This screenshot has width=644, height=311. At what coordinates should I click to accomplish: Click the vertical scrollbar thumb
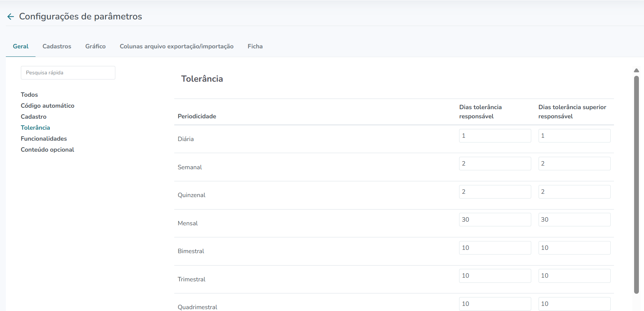point(636,185)
